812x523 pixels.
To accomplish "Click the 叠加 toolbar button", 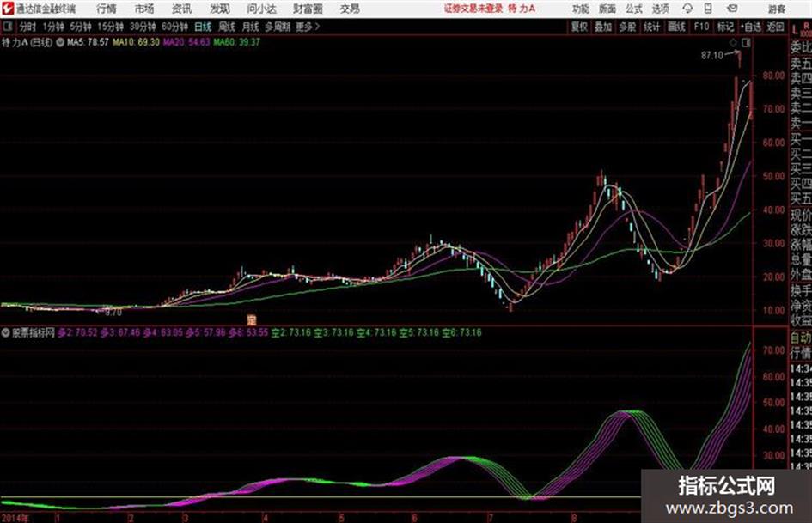I will coord(603,27).
